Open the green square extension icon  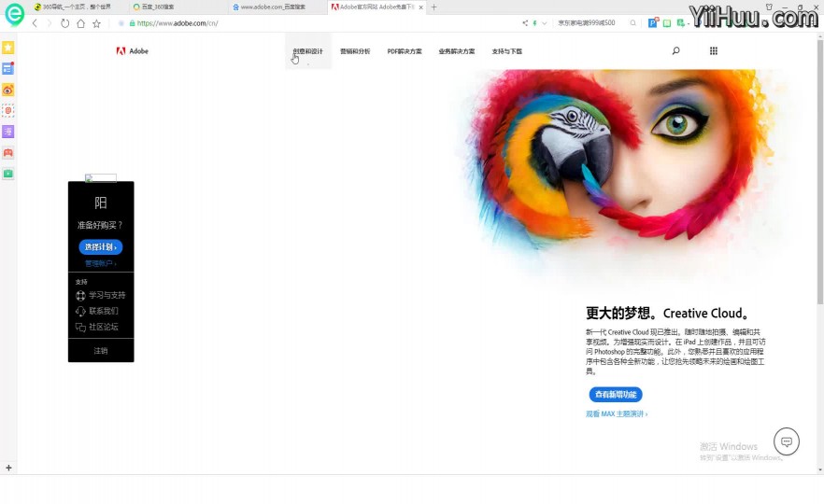pyautogui.click(x=667, y=23)
